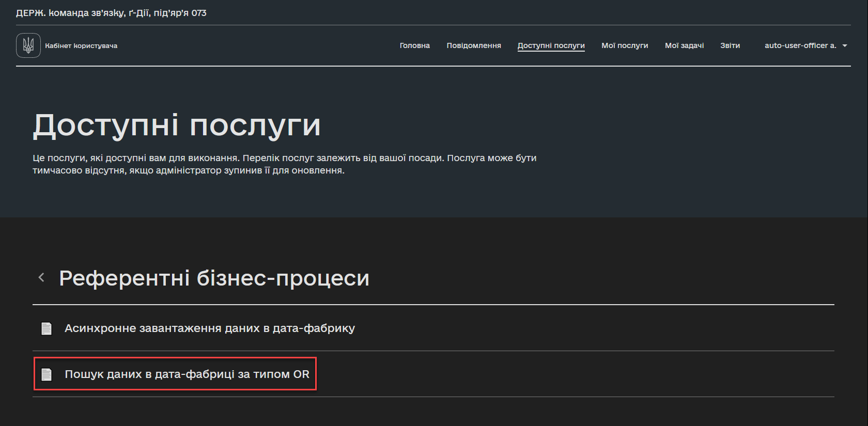Click the services description paragraph

coord(284,164)
